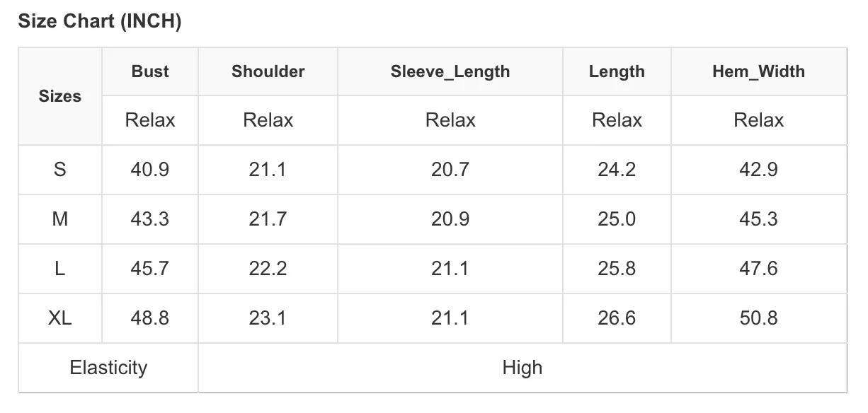This screenshot has height=413, width=868.
Task: Click the Shoulder column header
Action: pos(268,71)
